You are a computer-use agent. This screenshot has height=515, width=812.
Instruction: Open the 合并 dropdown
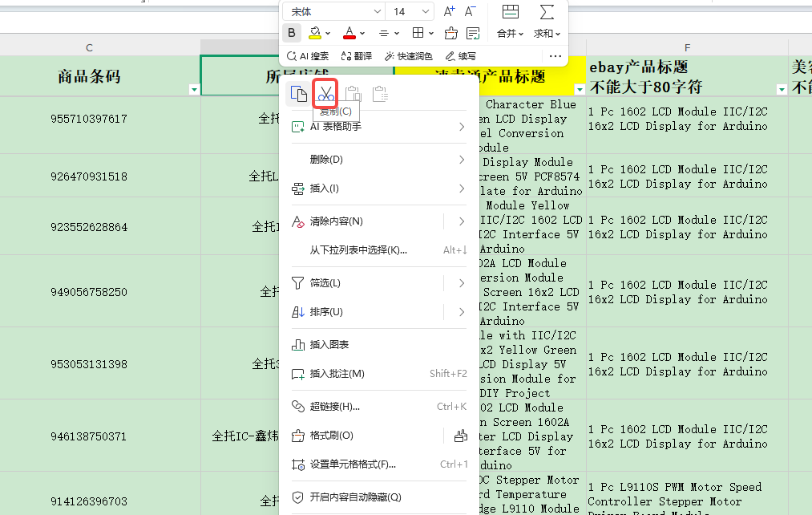coord(510,34)
